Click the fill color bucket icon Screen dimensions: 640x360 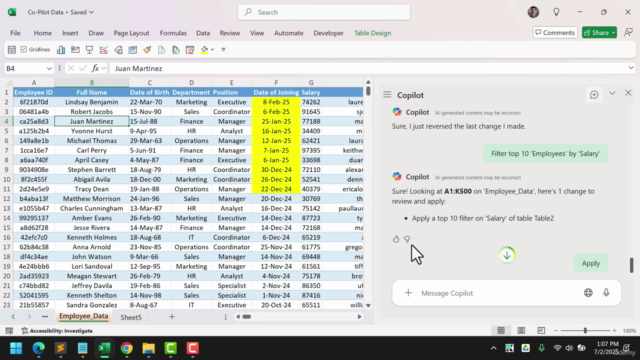tap(204, 50)
